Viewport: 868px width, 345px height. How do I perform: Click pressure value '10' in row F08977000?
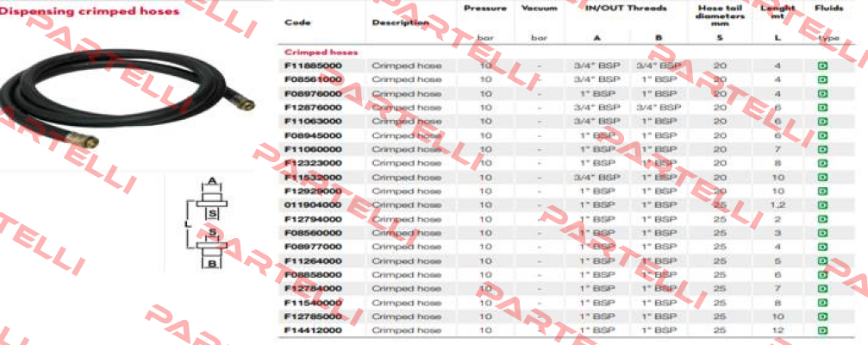click(x=485, y=247)
